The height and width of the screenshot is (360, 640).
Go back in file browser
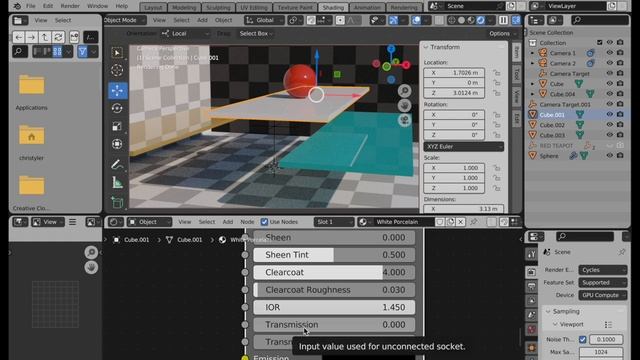(18, 37)
